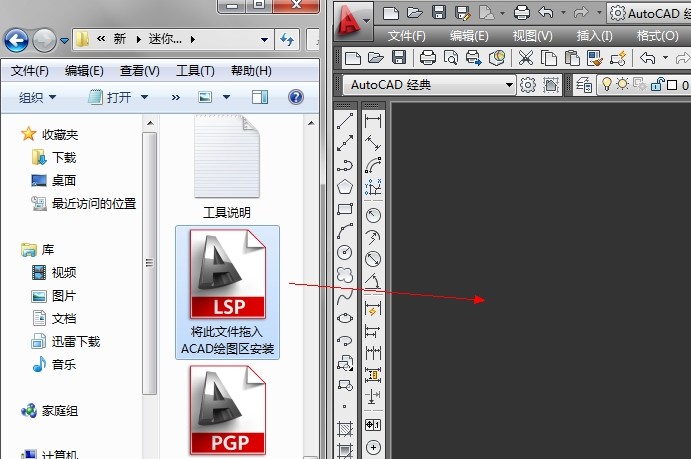This screenshot has height=459, width=691.
Task: Select the Circle drawing tool
Action: [x=345, y=252]
